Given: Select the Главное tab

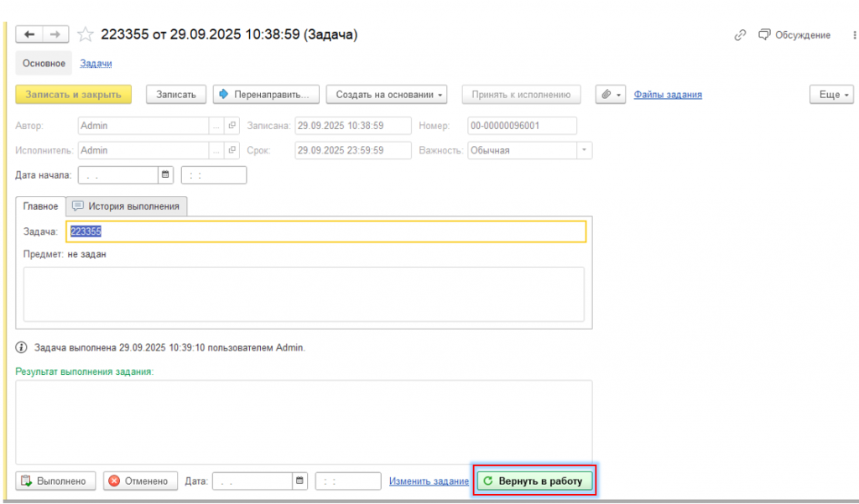Looking at the screenshot, I should coord(40,206).
